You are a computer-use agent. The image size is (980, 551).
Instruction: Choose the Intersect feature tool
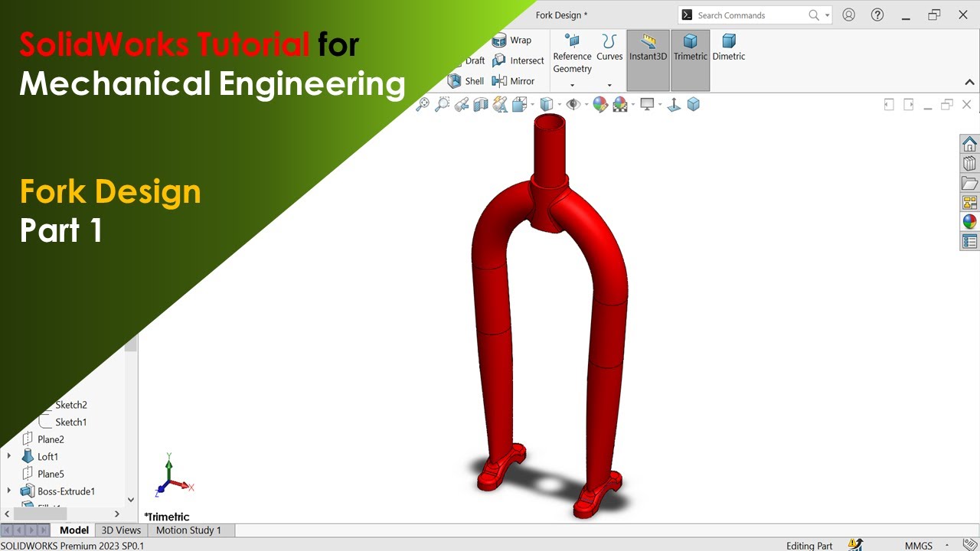tap(518, 60)
